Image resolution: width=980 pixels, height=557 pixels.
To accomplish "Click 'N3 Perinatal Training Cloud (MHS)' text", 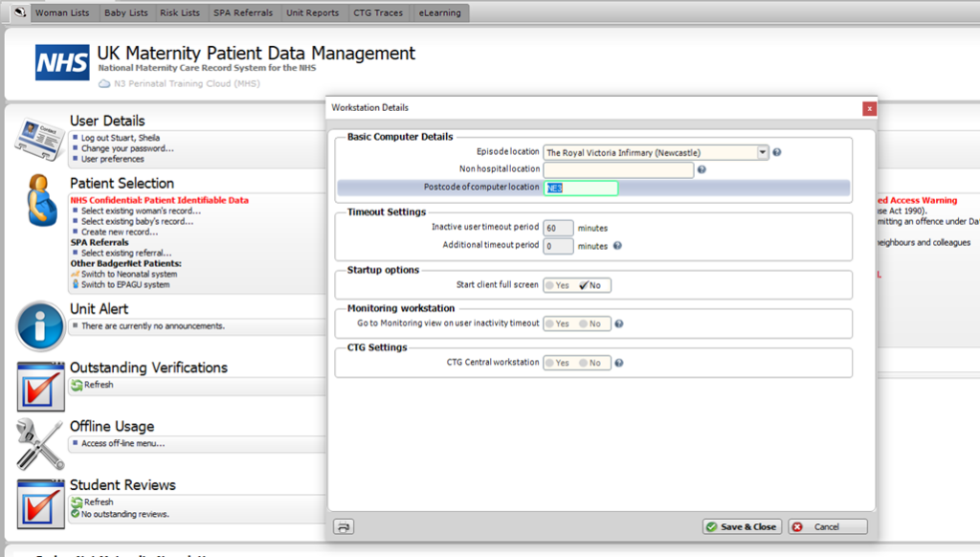I will (187, 83).
